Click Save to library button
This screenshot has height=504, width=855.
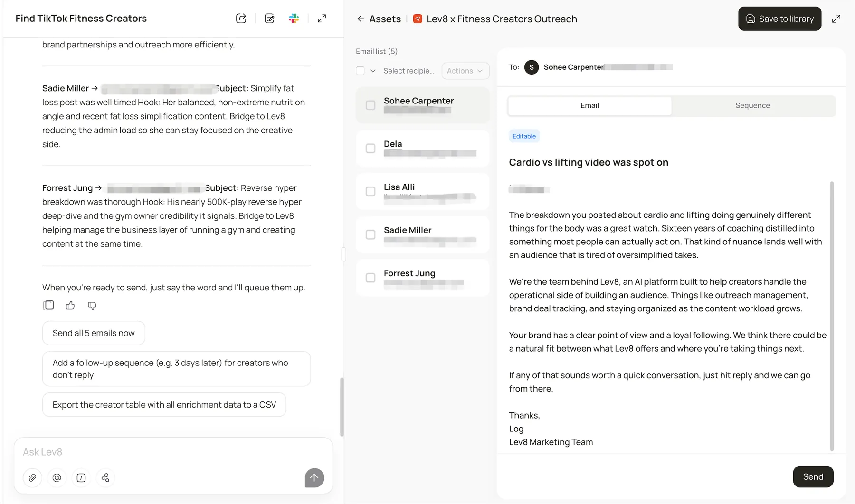(x=779, y=19)
